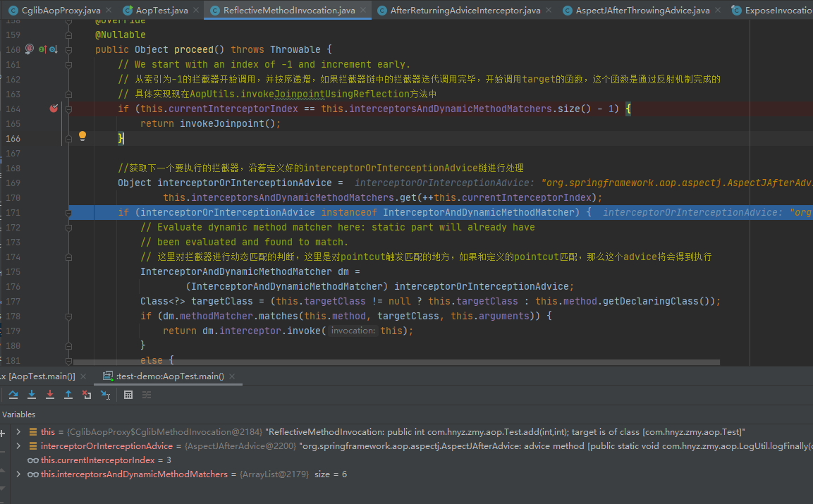Collapse the instanceof if-block fold on line 171
The height and width of the screenshot is (504, 813).
(x=68, y=213)
